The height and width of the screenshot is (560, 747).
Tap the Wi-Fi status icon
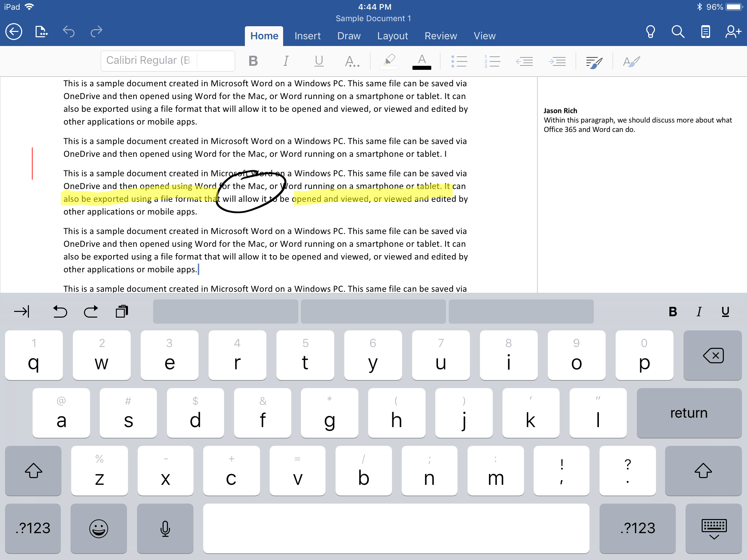point(29,6)
